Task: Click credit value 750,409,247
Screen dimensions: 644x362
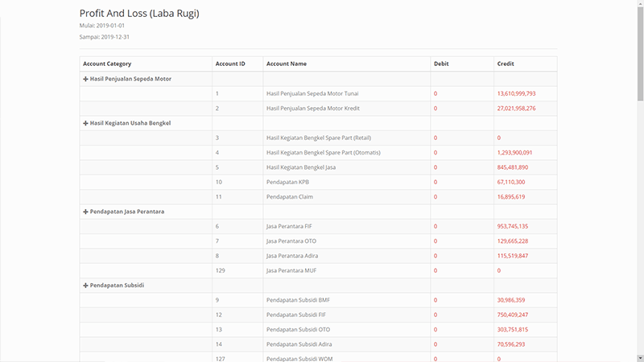Action: click(513, 315)
